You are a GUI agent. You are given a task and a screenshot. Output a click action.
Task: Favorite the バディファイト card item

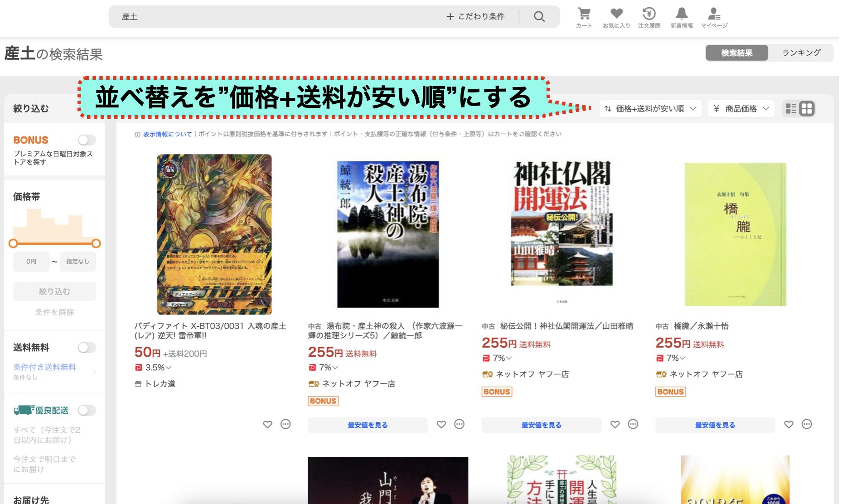[x=267, y=424]
